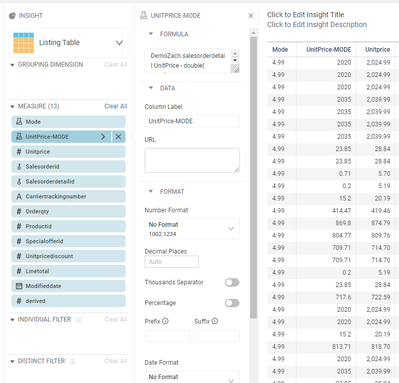The image size is (399, 383).
Task: Click Clear All in GROUPING DIMENSION
Action: (x=116, y=65)
